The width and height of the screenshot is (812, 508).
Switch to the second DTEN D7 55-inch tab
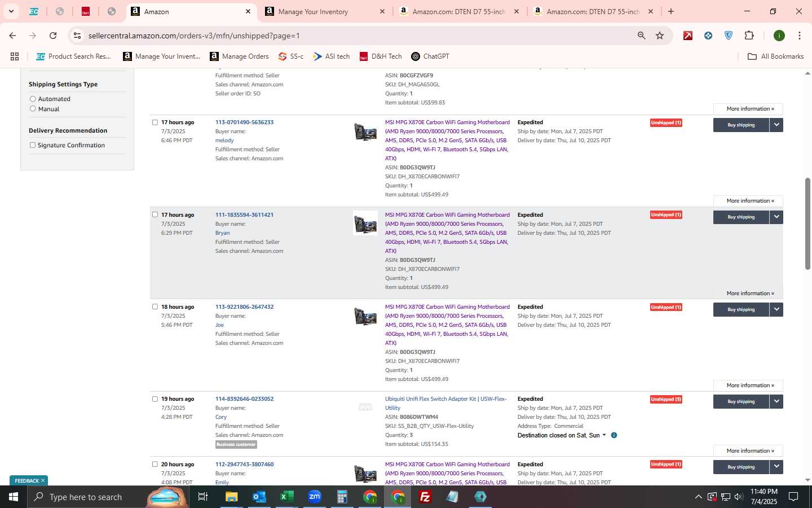[x=593, y=11]
